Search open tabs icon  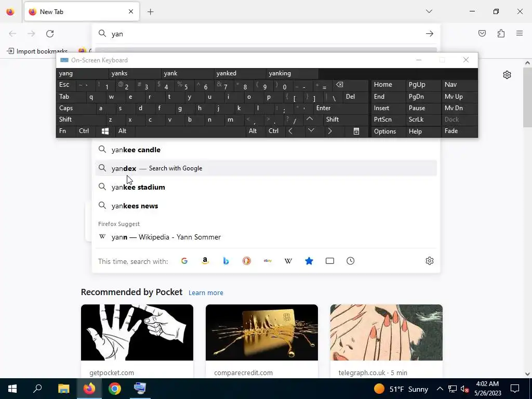click(330, 261)
